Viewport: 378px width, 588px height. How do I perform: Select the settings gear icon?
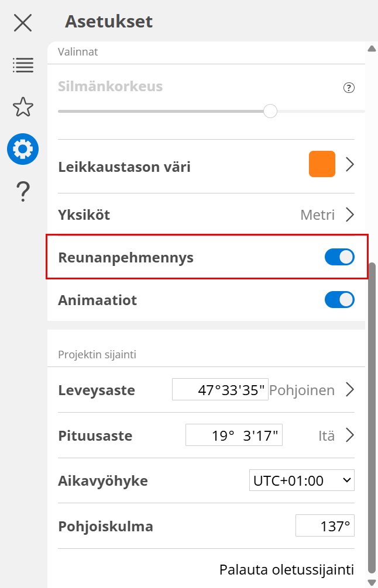pos(23,149)
